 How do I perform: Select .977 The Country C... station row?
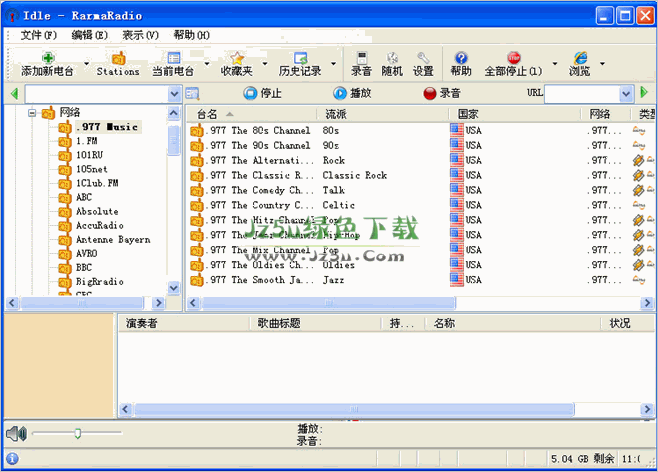(420, 205)
